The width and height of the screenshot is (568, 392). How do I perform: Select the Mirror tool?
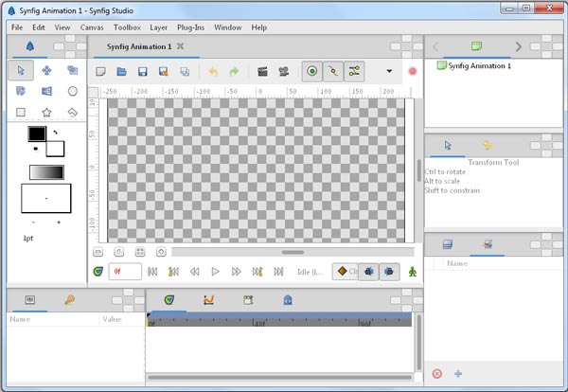click(x=46, y=91)
